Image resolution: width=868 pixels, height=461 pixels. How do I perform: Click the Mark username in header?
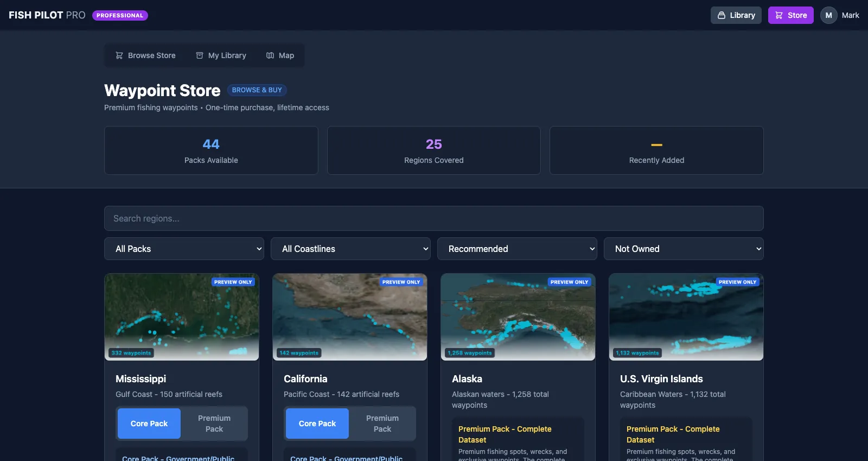851,15
